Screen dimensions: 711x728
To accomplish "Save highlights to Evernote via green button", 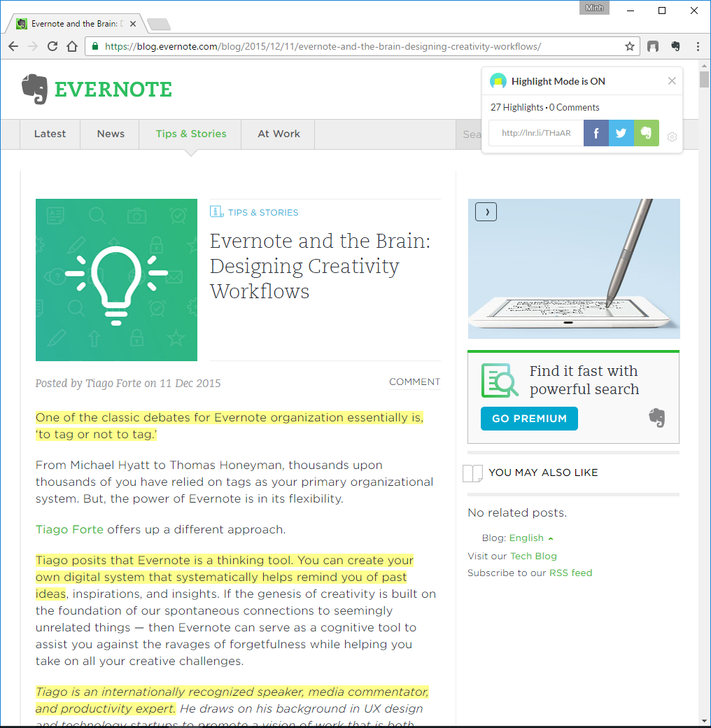I will [x=646, y=133].
